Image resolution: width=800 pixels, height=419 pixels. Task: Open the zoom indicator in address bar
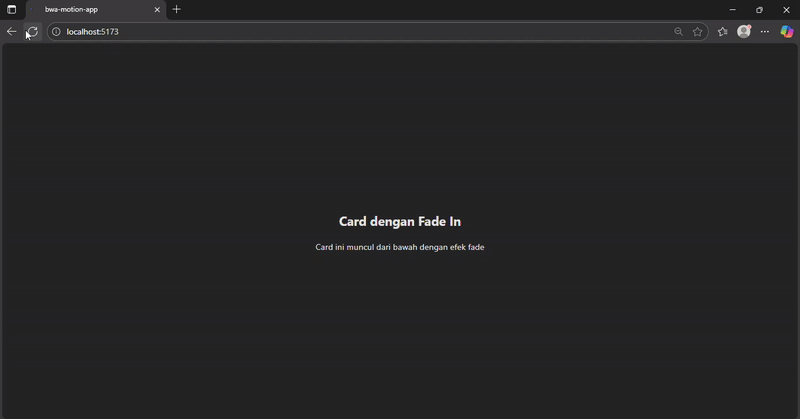click(x=678, y=32)
